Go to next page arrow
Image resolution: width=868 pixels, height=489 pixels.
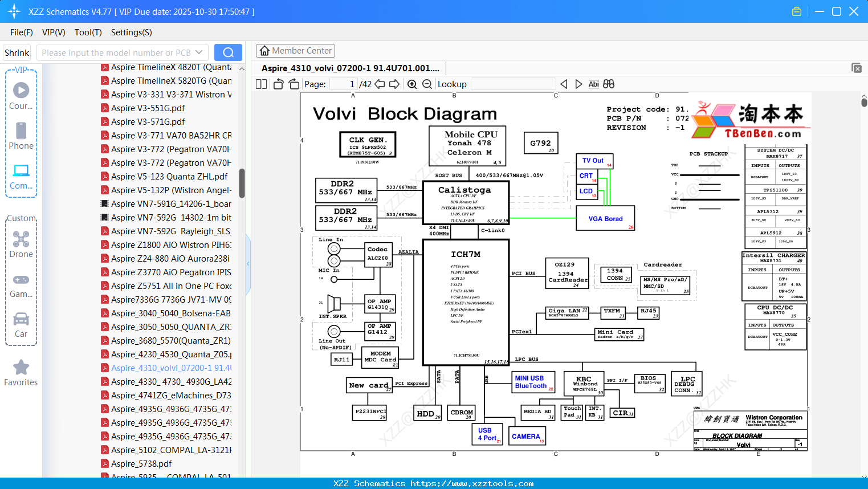click(x=394, y=84)
